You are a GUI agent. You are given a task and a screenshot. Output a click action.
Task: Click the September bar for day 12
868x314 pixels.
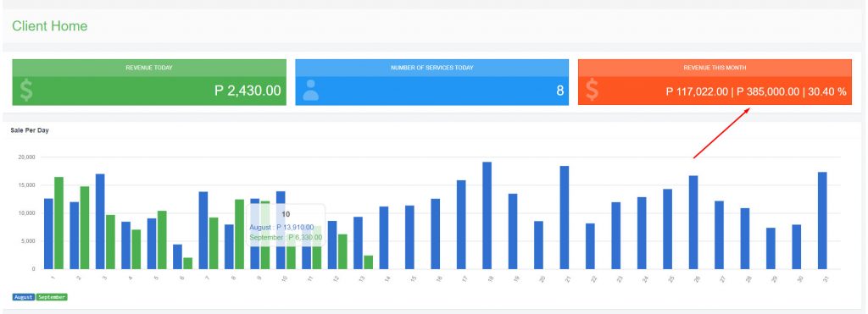pos(342,251)
